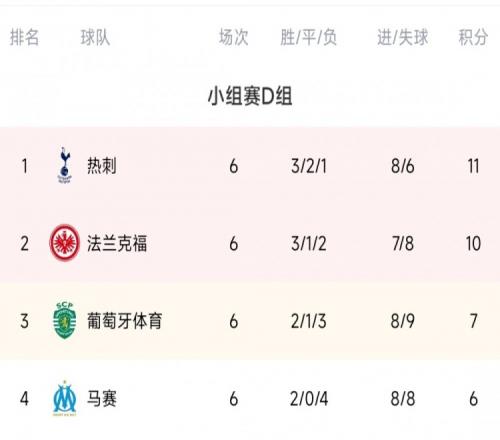Click the 胜/平/负 column header
The height and width of the screenshot is (440, 500).
[x=308, y=37]
